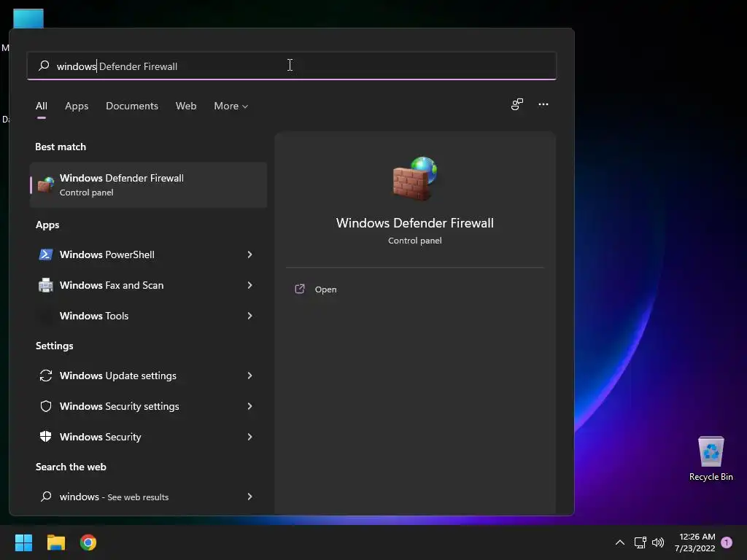
Task: Expand Windows Security settings options
Action: pyautogui.click(x=249, y=405)
